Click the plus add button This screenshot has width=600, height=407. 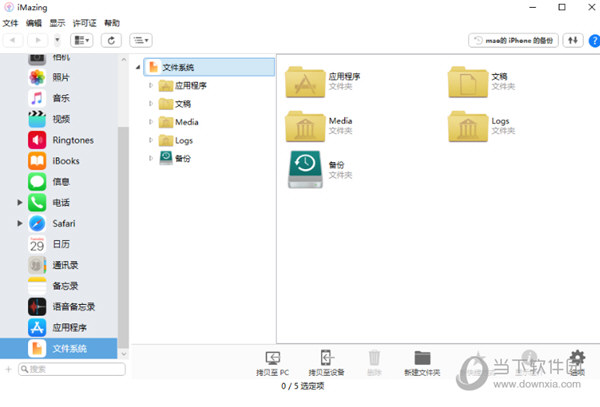pos(8,369)
